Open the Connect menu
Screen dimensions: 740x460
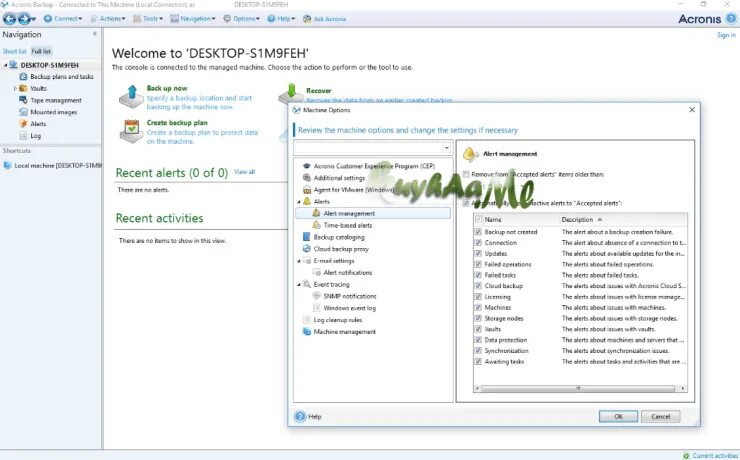(63, 19)
